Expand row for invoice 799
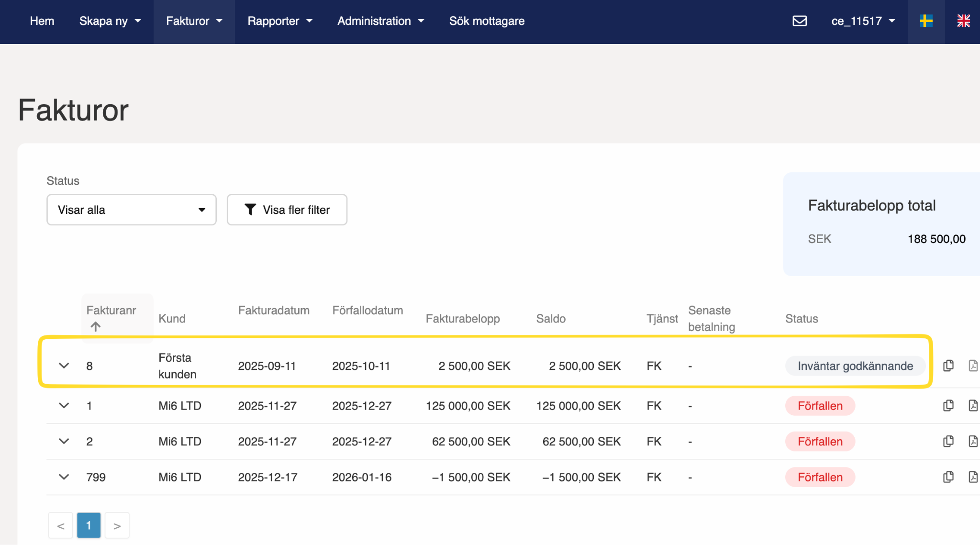 pos(64,477)
